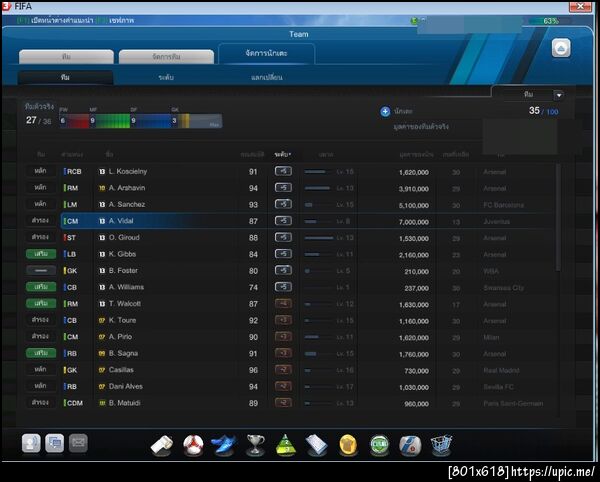Switch to the จัดการทีม tab
Image resolution: width=600 pixels, height=482 pixels.
coord(166,57)
